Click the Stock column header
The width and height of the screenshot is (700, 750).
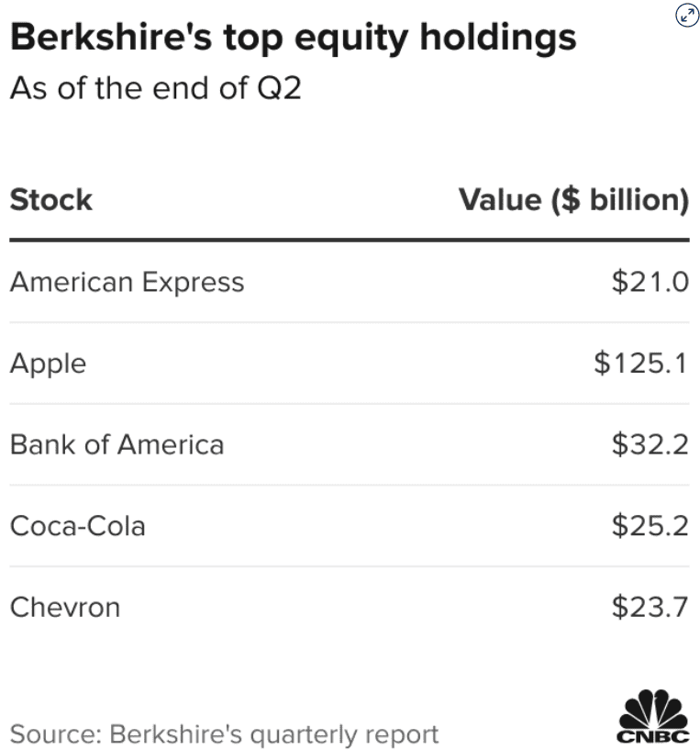coord(51,200)
